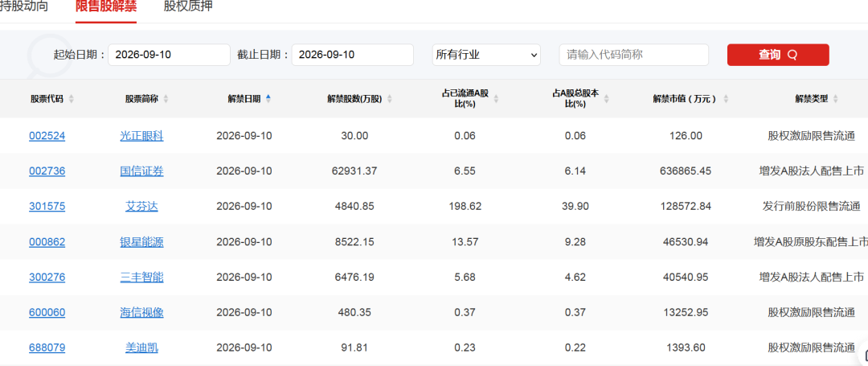Viewport: 868px width, 366px height.
Task: Sort by 占已流通A股比(%) column arrows
Action: 496,99
